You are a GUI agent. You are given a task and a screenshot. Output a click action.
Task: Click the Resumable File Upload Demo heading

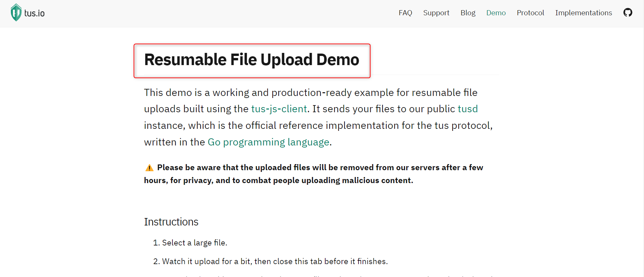click(x=252, y=60)
